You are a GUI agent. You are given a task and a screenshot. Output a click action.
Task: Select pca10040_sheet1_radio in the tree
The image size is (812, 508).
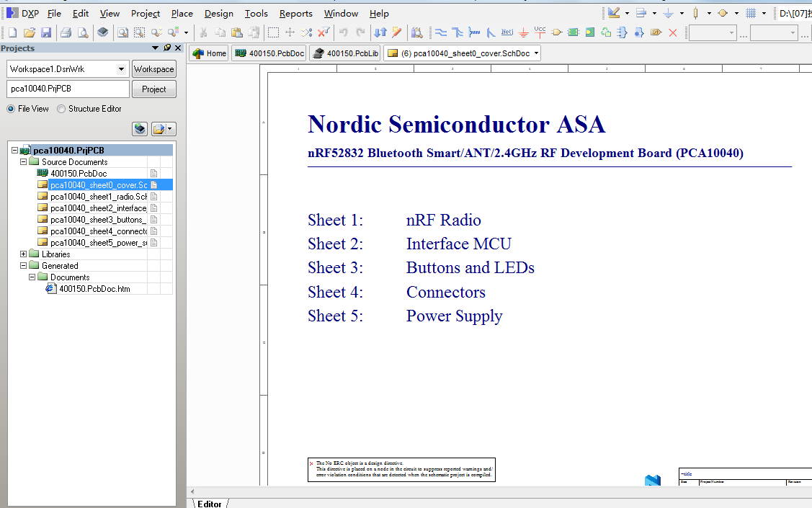(x=99, y=196)
